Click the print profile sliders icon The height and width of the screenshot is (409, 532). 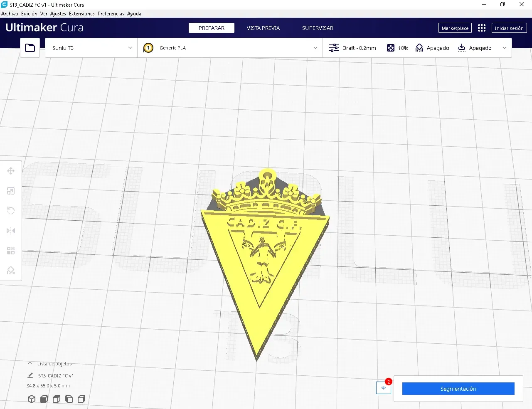tap(334, 48)
